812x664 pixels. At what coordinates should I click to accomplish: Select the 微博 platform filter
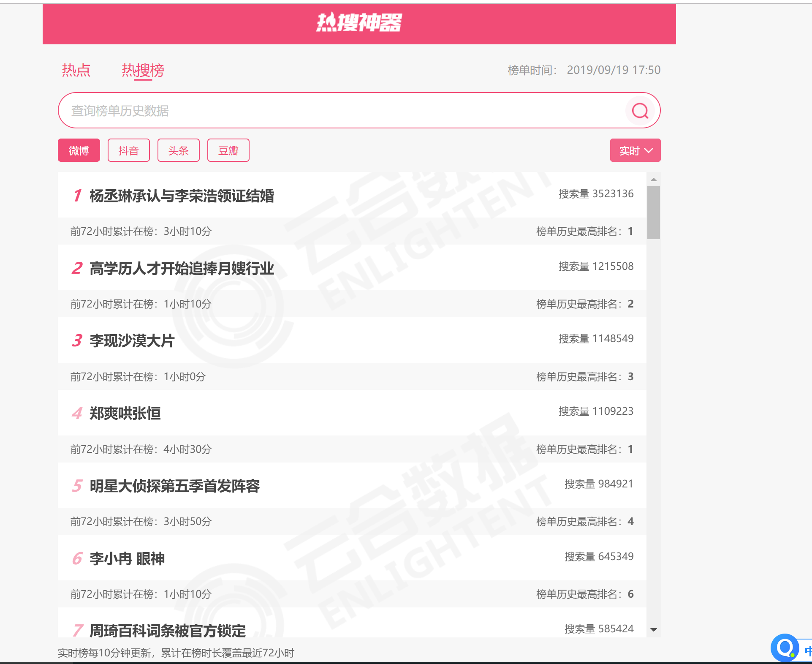tap(79, 150)
